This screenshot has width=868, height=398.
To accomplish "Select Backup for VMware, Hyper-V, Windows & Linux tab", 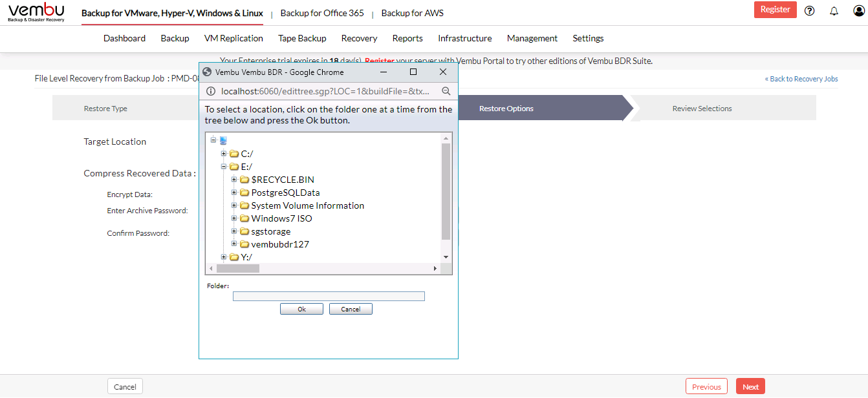I will 172,13.
